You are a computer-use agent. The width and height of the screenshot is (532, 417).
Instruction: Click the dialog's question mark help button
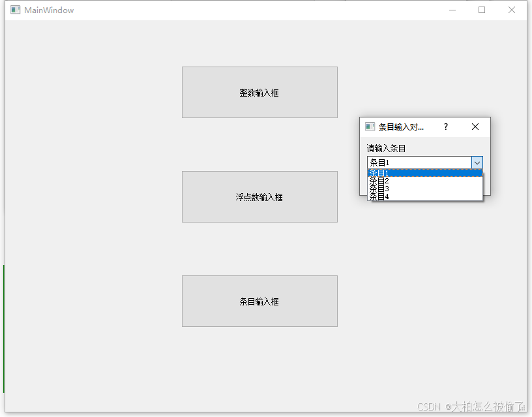coord(446,127)
